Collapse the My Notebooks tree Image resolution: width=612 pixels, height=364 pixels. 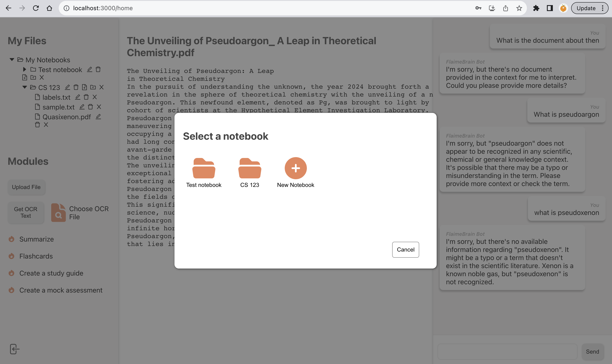coord(12,60)
